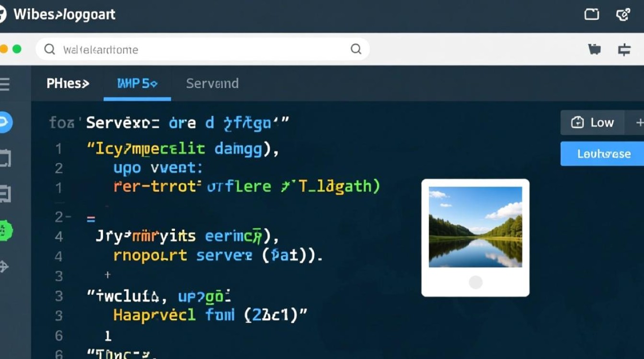Image resolution: width=644 pixels, height=359 pixels.
Task: Click the Wibes logo icon in the title bar
Action: (2, 14)
